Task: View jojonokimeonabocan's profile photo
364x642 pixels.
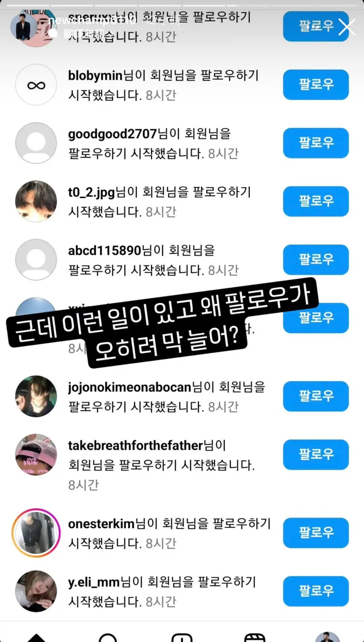Action: point(36,396)
